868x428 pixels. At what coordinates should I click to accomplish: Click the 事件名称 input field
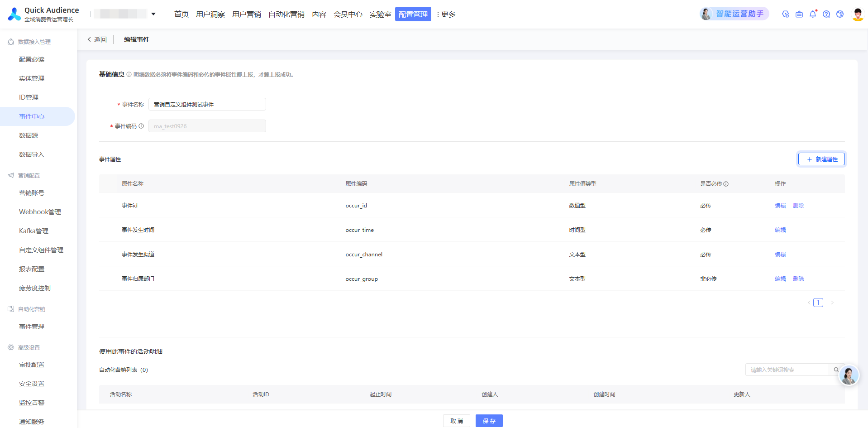[x=207, y=104]
